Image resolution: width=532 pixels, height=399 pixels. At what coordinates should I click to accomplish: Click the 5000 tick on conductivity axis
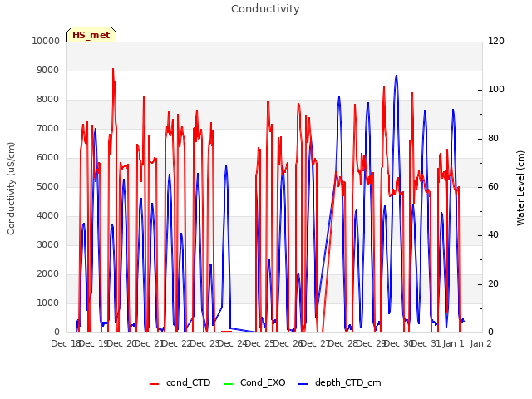click(48, 186)
